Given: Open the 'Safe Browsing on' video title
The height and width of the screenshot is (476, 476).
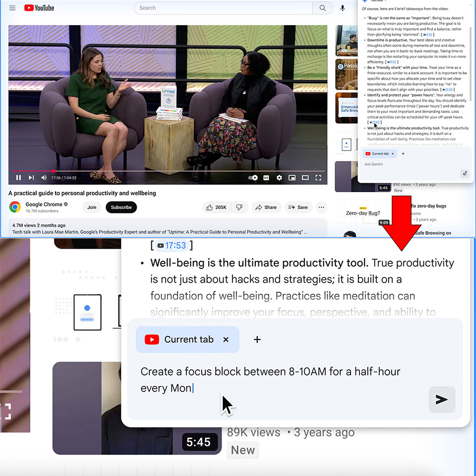Looking at the screenshot, I should (433, 233).
